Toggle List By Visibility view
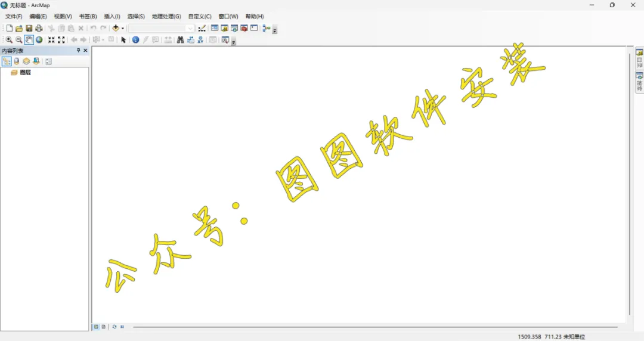 26,61
